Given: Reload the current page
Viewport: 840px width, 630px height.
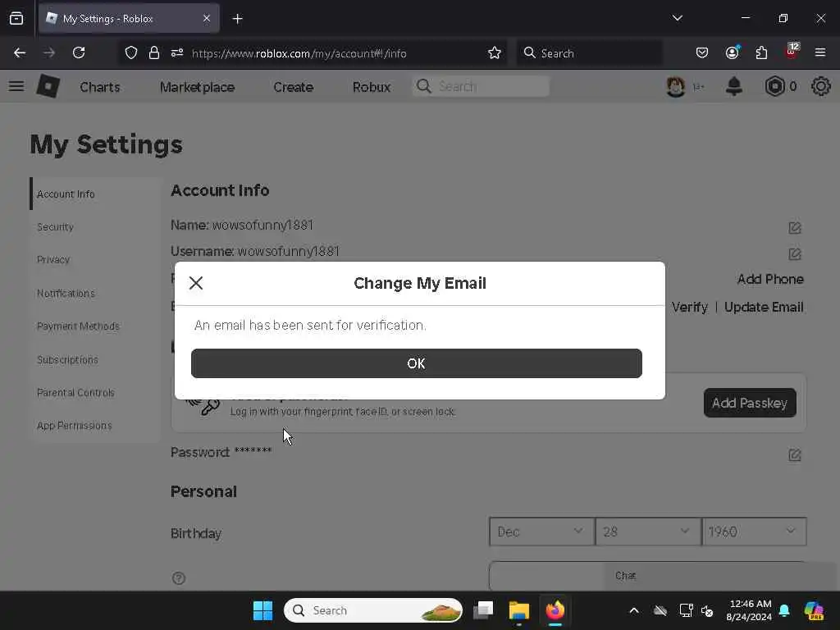Looking at the screenshot, I should coord(79,52).
